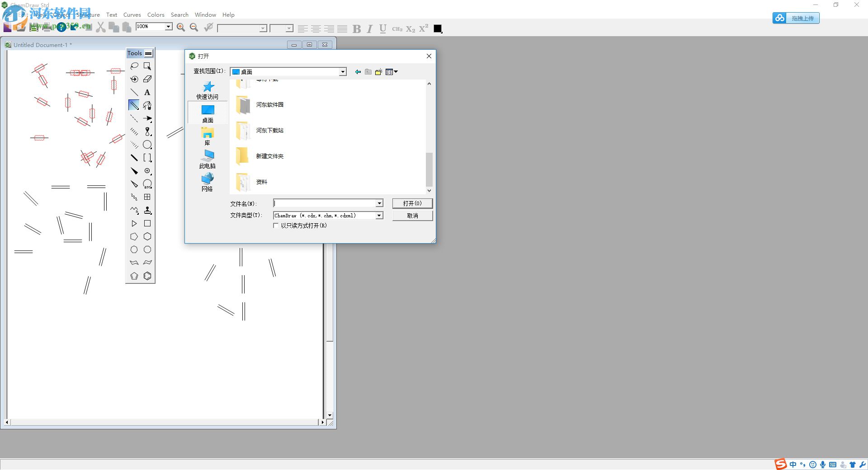Image resolution: width=868 pixels, height=470 pixels.
Task: Expand the 查找范围 location dropdown
Action: pos(343,72)
